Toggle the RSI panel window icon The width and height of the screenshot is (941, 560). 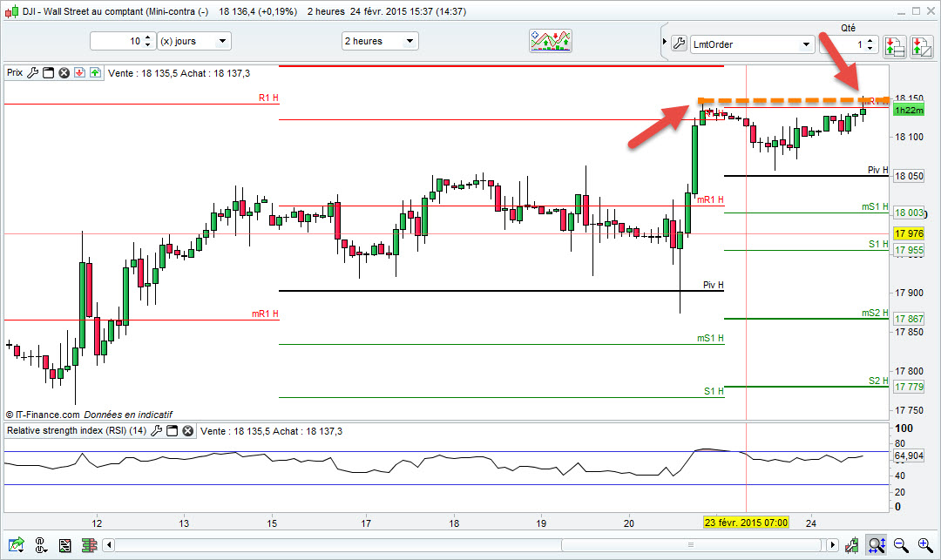(x=173, y=430)
